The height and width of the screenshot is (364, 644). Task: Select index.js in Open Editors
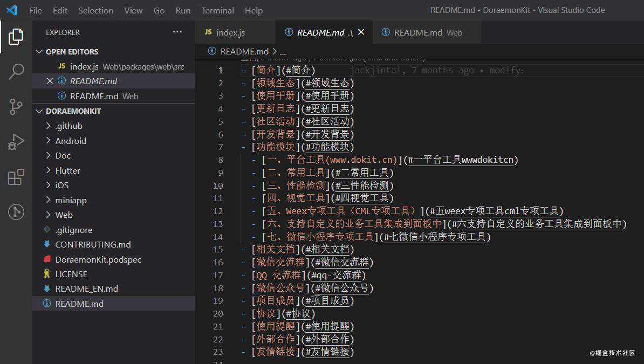point(113,66)
